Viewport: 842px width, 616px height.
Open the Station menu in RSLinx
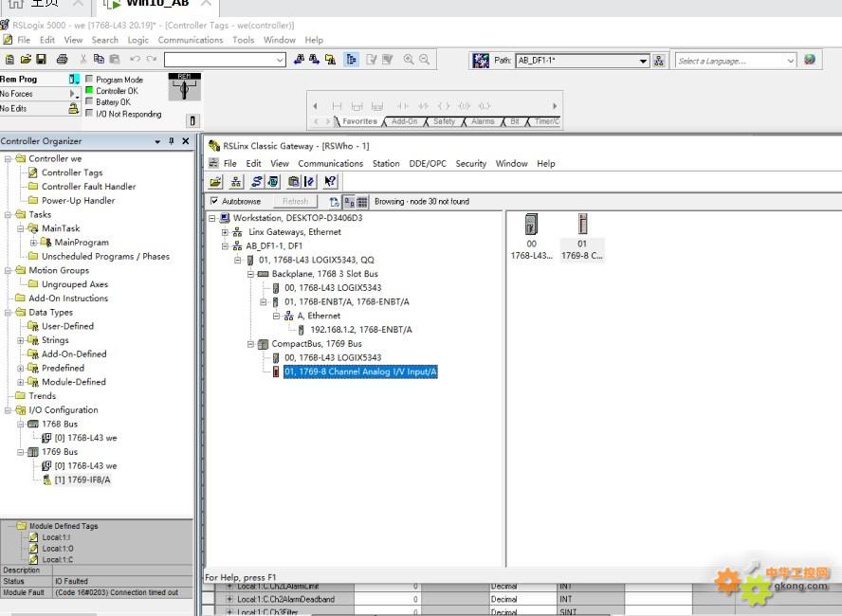386,164
